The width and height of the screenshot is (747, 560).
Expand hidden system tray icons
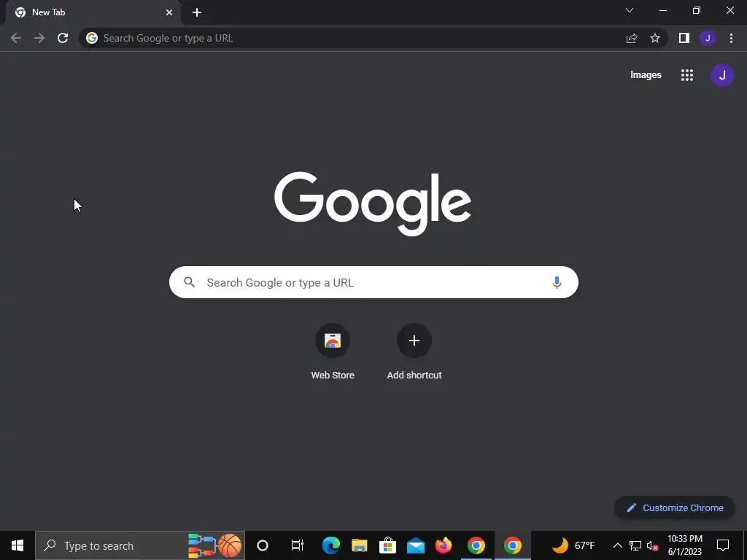[617, 545]
